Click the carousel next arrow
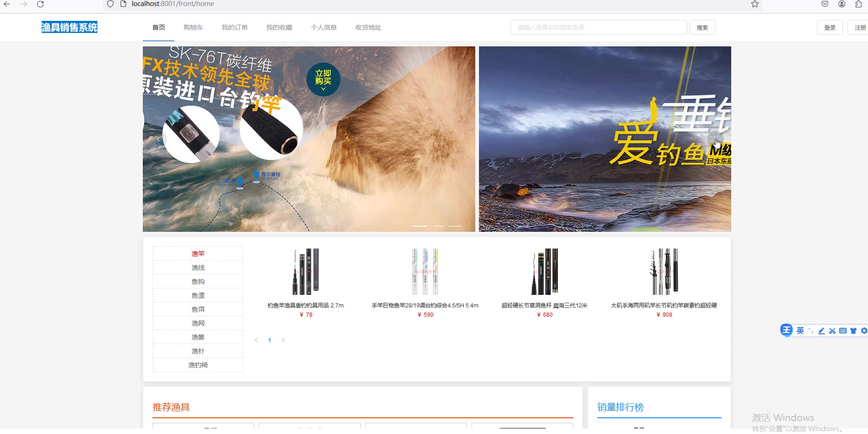This screenshot has width=868, height=434. [715, 139]
